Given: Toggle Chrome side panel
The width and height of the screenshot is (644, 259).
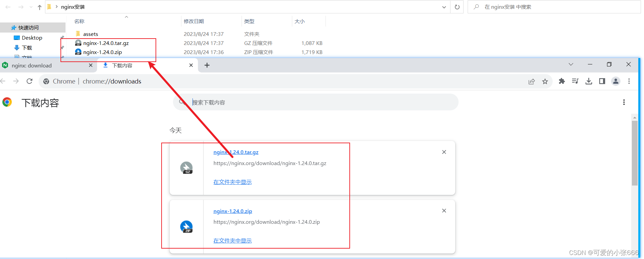Looking at the screenshot, I should [x=602, y=81].
